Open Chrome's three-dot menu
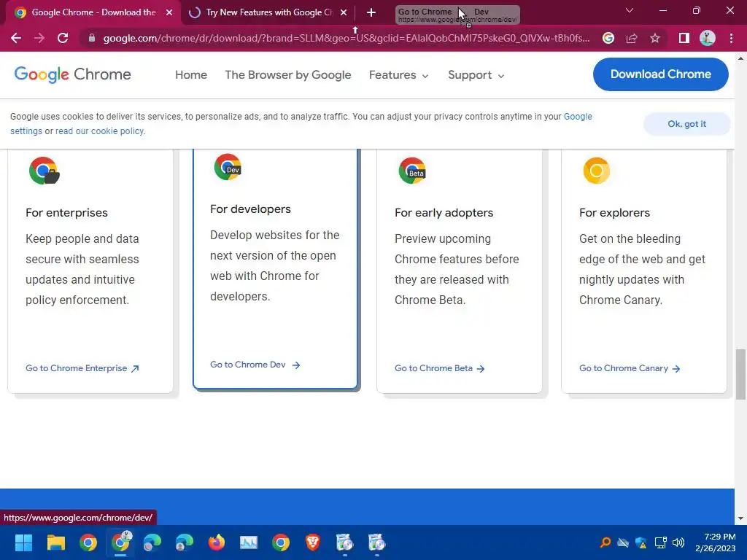747x560 pixels. pyautogui.click(x=731, y=38)
